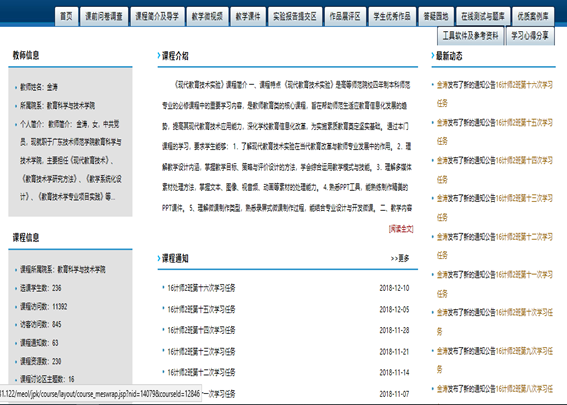Image resolution: width=567 pixels, height=405 pixels.
Task: Click >>更多 beside 课程通知
Action: coord(400,259)
